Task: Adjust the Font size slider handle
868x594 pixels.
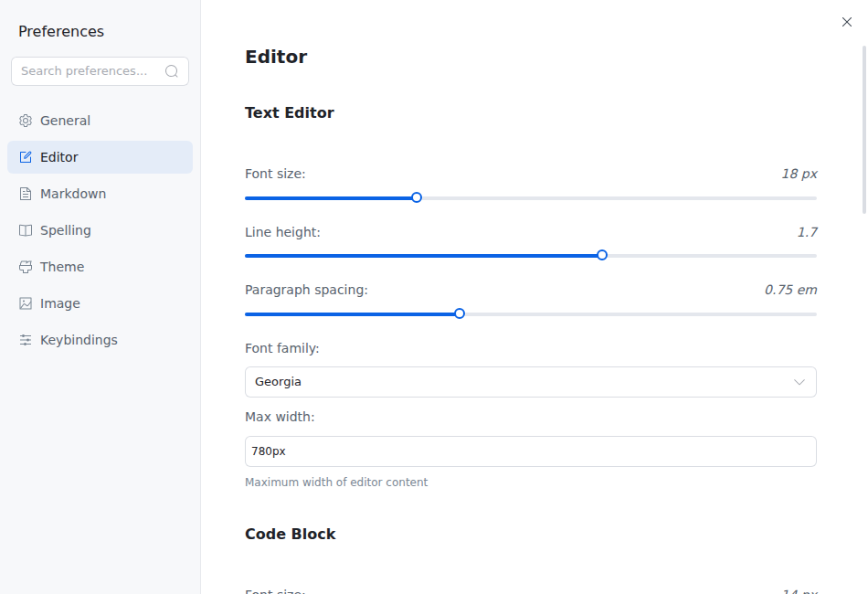Action: 417,197
